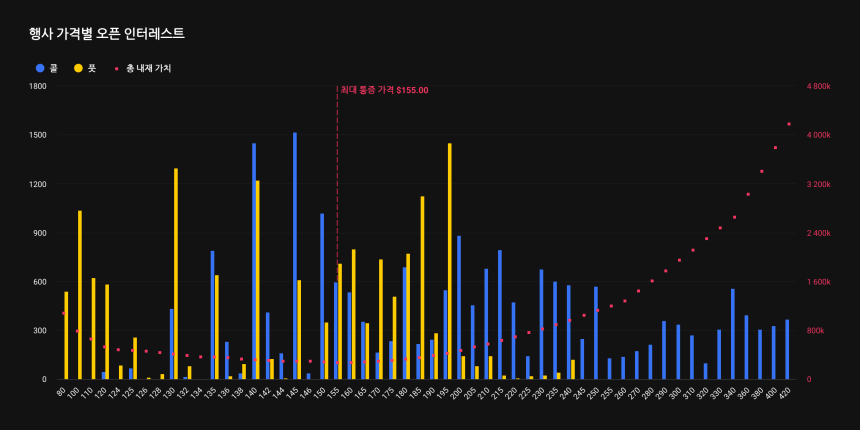Select the blue call bar at strike 140

(x=253, y=260)
